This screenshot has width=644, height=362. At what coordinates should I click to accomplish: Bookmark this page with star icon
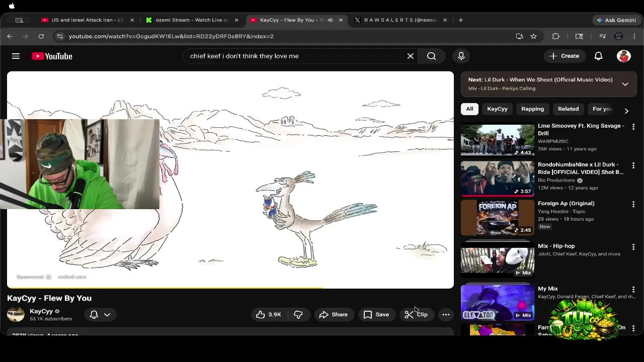(533, 36)
